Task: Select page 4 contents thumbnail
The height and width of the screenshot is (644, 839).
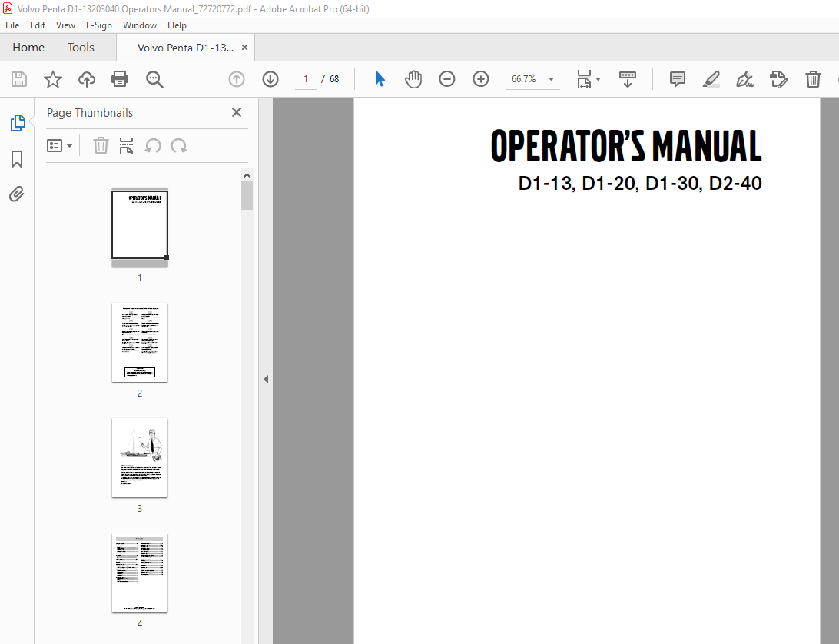Action: (140, 573)
